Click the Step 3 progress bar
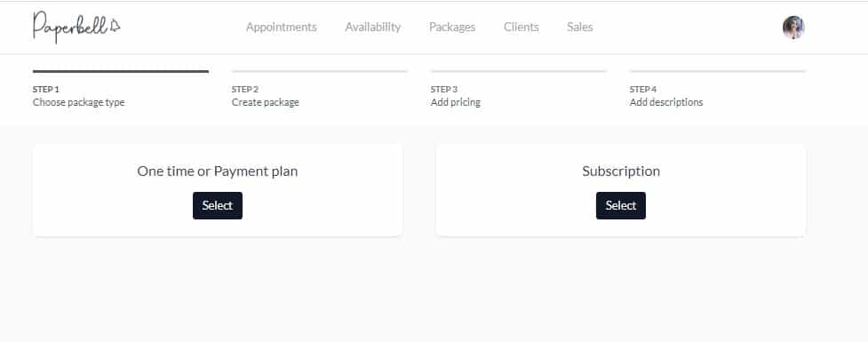The width and height of the screenshot is (868, 342). tap(519, 71)
